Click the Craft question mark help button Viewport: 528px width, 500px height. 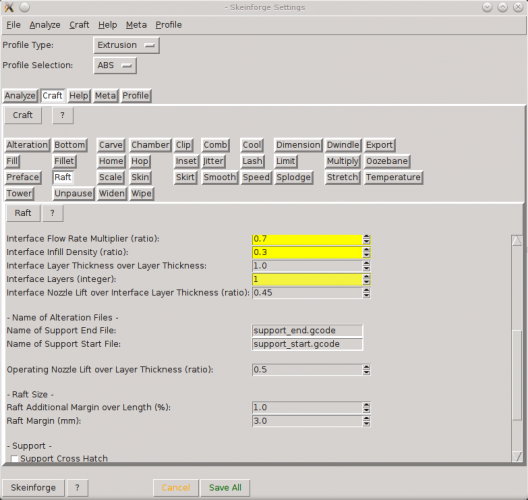pos(63,115)
